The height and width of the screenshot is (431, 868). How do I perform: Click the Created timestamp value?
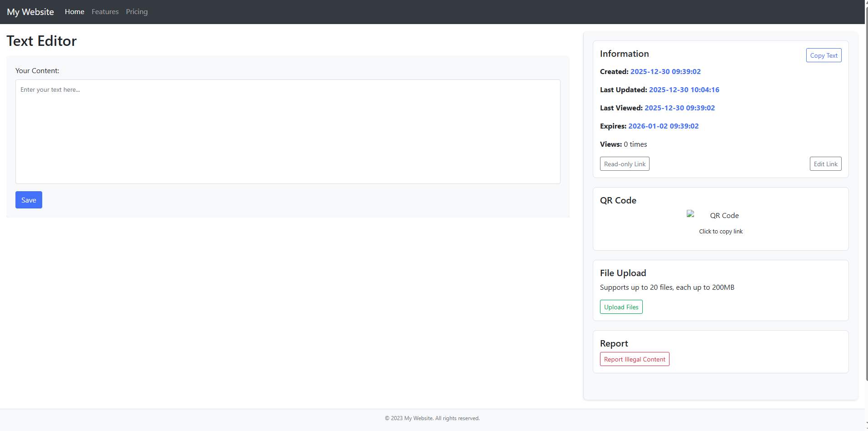point(665,72)
